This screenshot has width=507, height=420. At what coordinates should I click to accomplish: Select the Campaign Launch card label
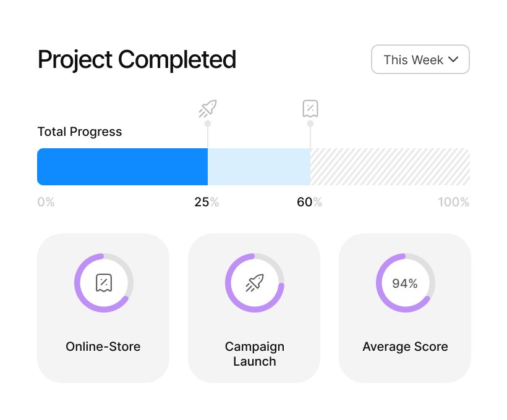[254, 354]
